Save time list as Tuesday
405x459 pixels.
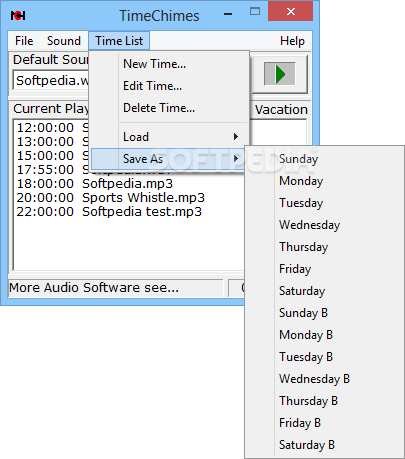click(x=324, y=203)
